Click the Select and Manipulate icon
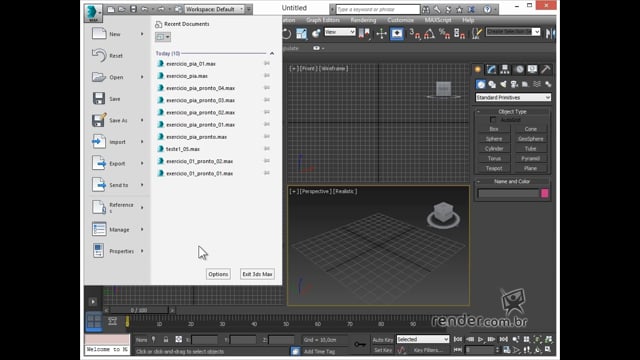 381,33
